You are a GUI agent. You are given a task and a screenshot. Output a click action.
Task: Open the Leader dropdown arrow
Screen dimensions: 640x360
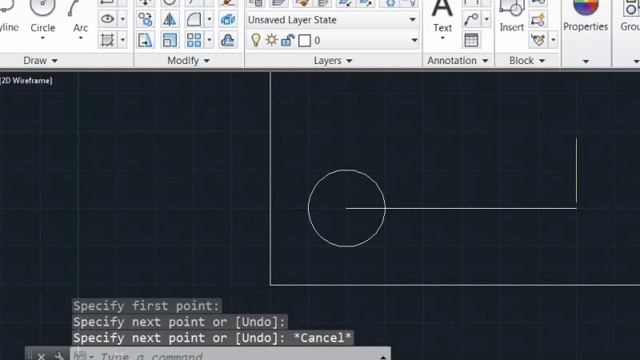click(486, 19)
